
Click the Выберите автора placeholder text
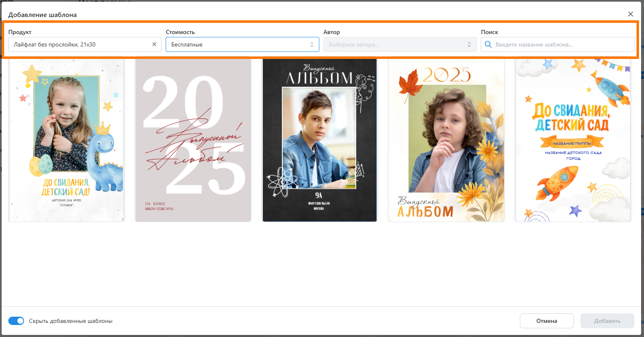pyautogui.click(x=354, y=44)
